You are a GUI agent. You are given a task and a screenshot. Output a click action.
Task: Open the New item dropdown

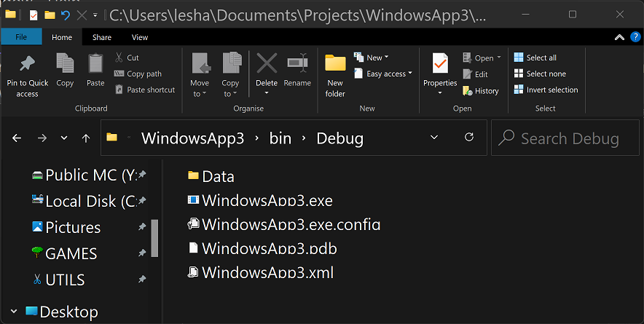point(372,58)
